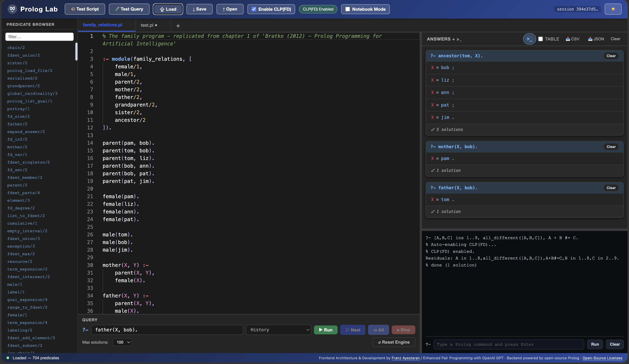Select global_cardinality/3 predicate
The height and width of the screenshot is (364, 629).
[x=32, y=93]
